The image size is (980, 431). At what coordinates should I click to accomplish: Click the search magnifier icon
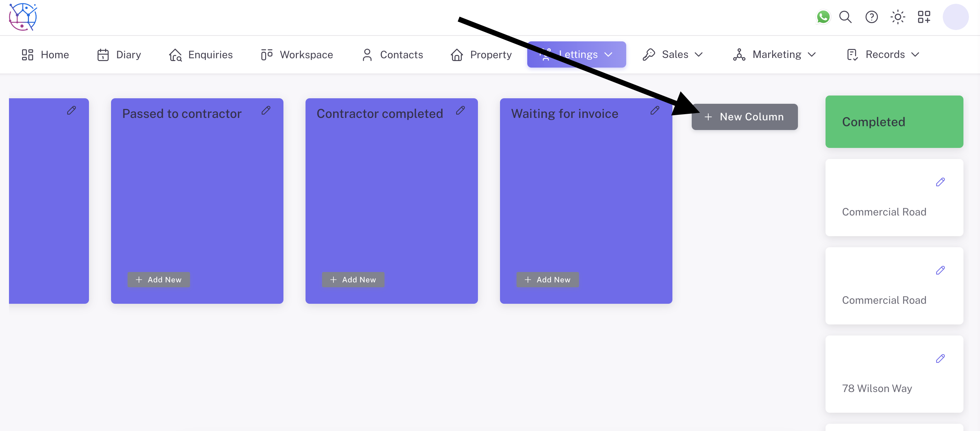(845, 17)
